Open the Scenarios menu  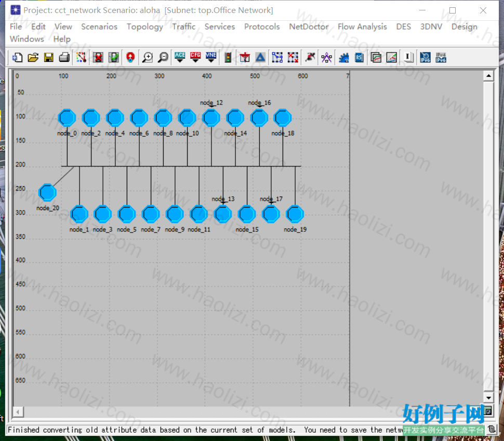point(99,27)
